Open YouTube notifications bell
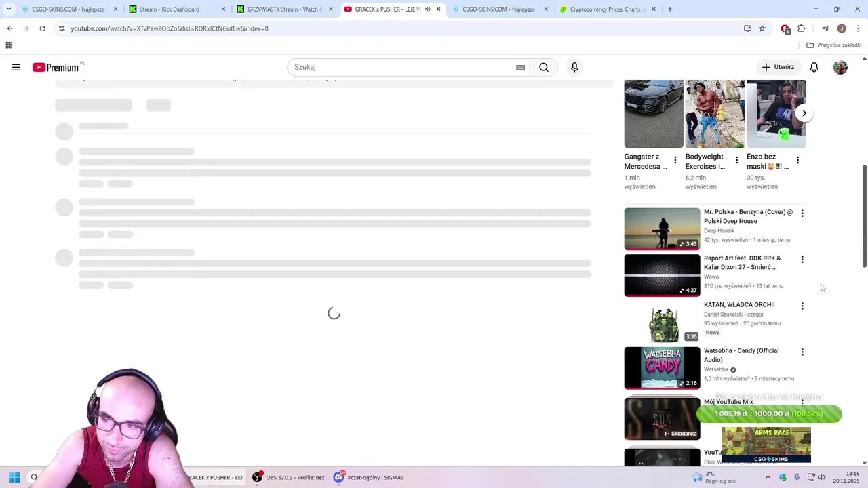 814,67
